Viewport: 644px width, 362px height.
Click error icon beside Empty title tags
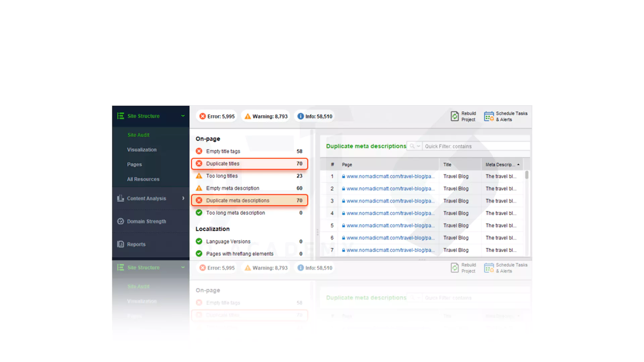[x=199, y=151]
